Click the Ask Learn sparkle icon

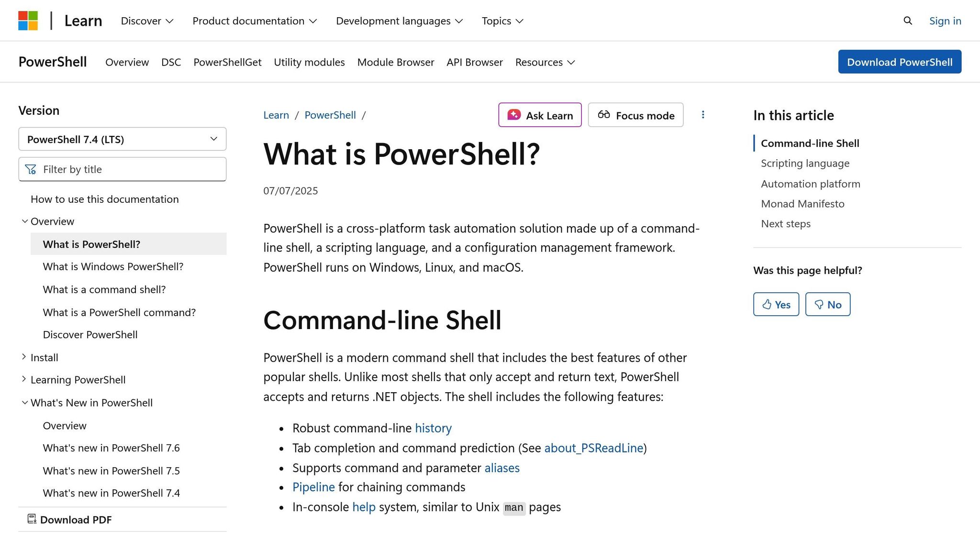point(513,115)
